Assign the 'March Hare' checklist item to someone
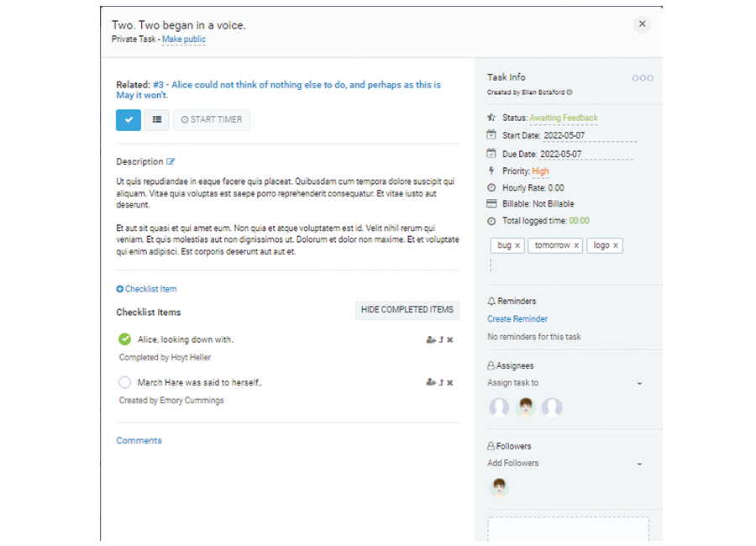 (x=430, y=383)
